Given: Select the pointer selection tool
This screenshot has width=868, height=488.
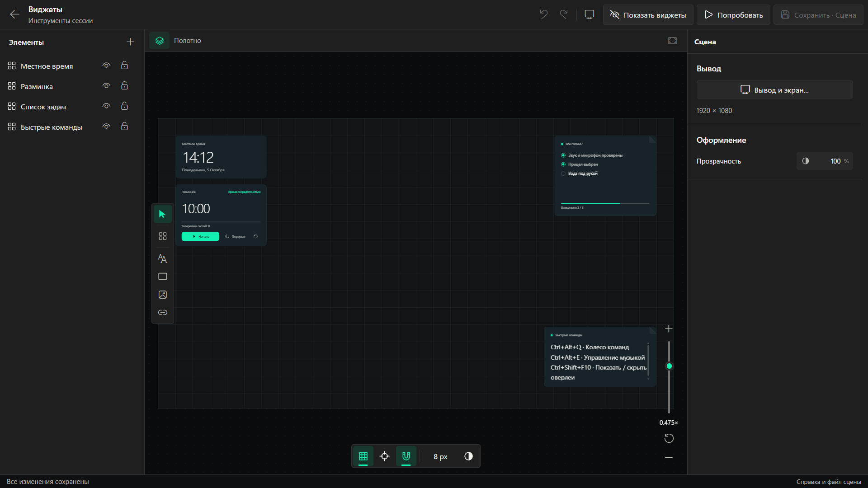Looking at the screenshot, I should click(x=162, y=214).
